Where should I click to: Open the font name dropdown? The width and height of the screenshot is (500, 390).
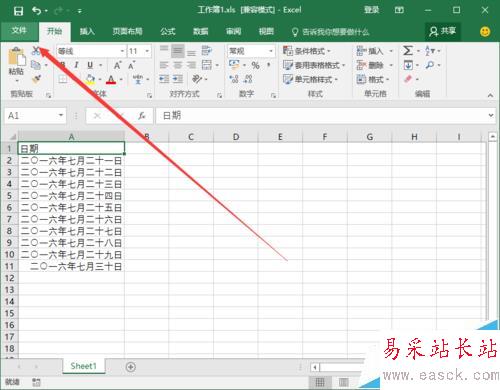pyautogui.click(x=122, y=51)
